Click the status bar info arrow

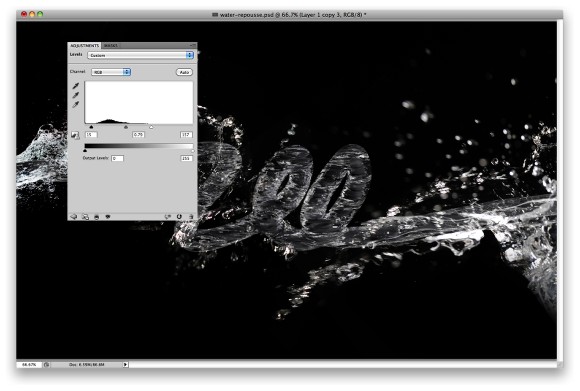(x=125, y=364)
